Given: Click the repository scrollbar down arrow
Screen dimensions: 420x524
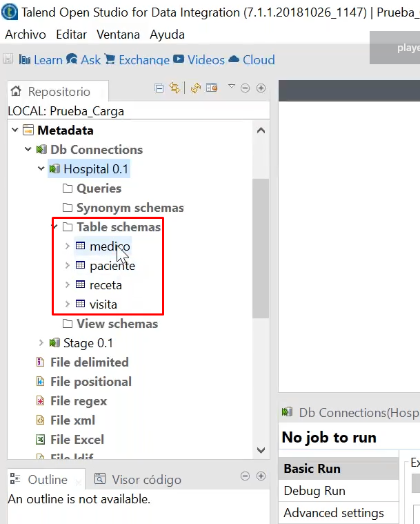Looking at the screenshot, I should pyautogui.click(x=261, y=450).
